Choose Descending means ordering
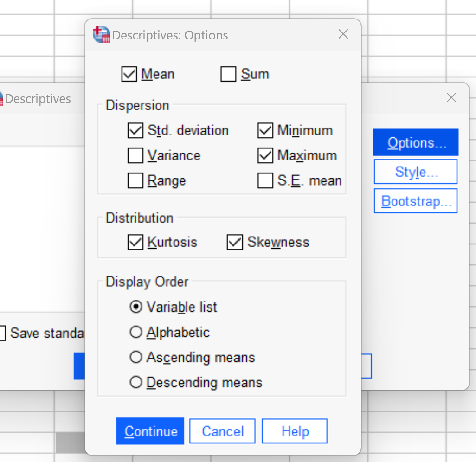 click(136, 382)
